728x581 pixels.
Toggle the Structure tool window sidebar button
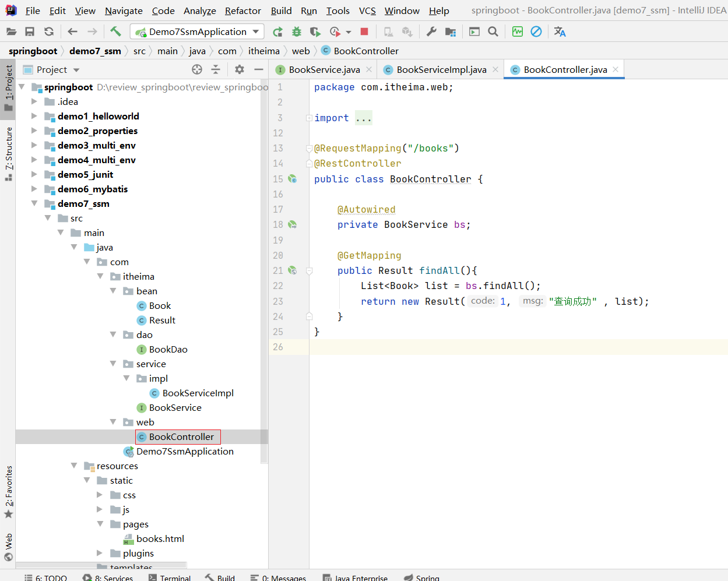8,153
